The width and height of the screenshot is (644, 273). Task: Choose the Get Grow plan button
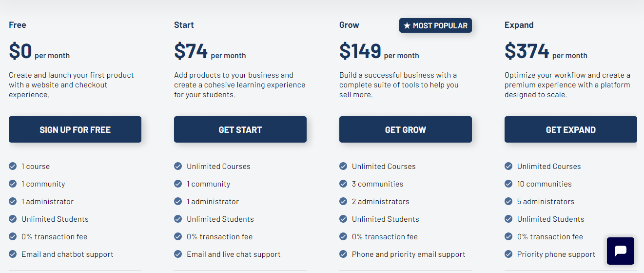pyautogui.click(x=405, y=129)
